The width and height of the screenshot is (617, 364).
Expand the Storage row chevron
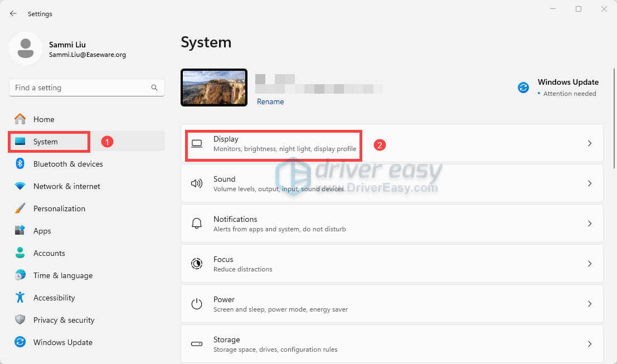tap(590, 344)
